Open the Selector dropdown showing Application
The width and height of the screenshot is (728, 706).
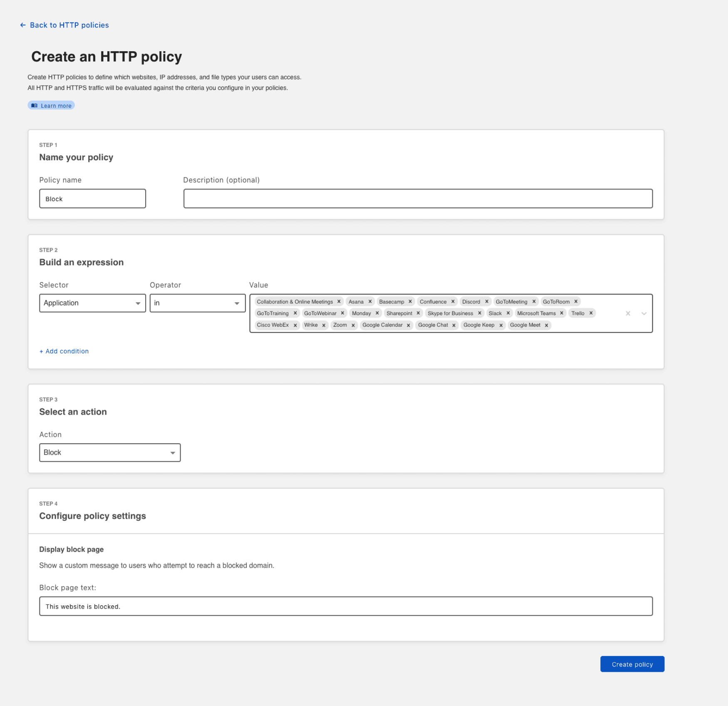pyautogui.click(x=92, y=303)
